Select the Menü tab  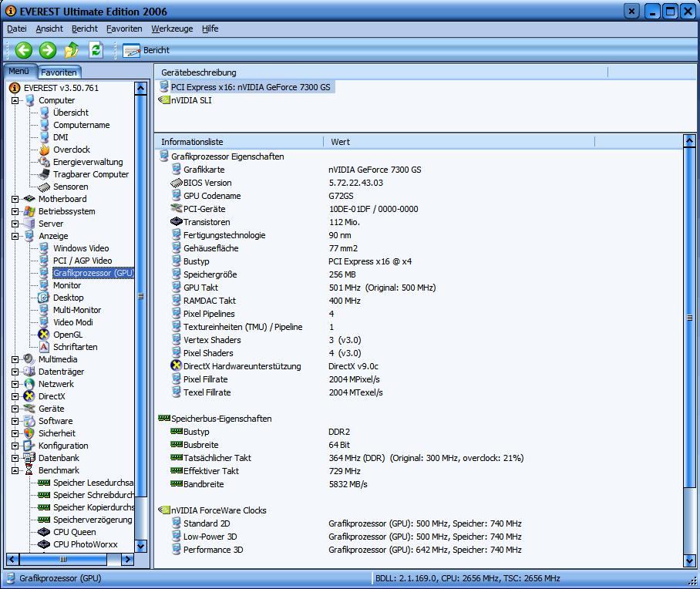19,71
